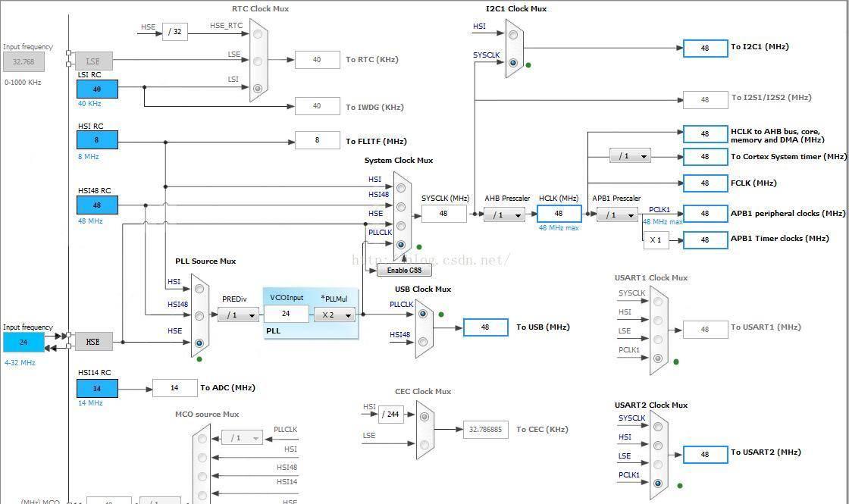The width and height of the screenshot is (849, 504).
Task: Open the PREDiv divider dropdown
Action: [x=238, y=315]
